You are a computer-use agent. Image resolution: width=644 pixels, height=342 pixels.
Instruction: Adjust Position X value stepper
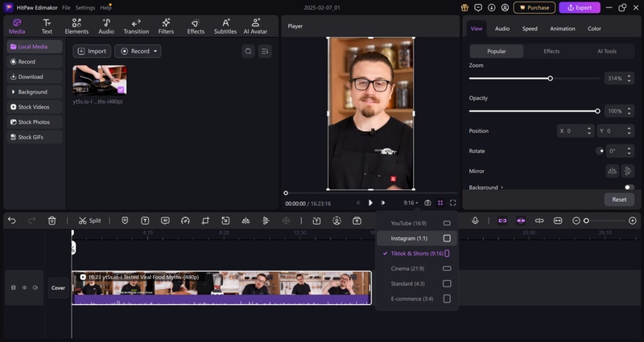click(x=589, y=130)
